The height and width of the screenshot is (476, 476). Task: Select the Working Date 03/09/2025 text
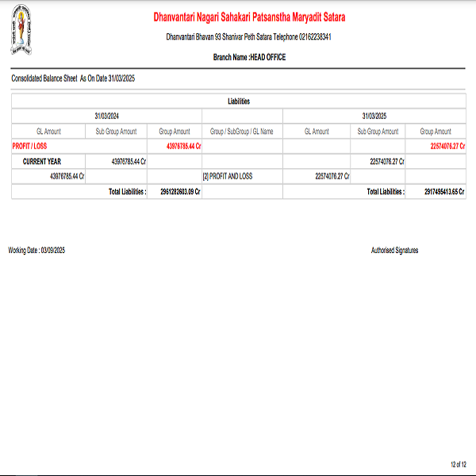pyautogui.click(x=36, y=250)
